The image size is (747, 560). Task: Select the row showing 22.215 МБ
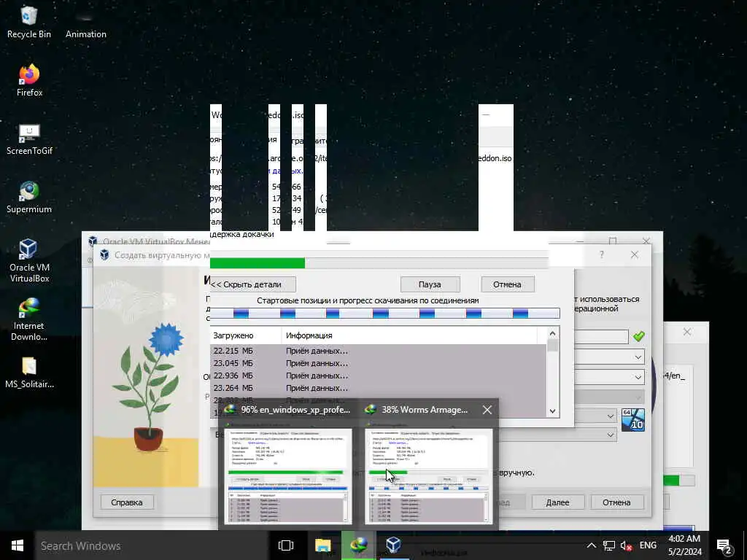pos(379,351)
